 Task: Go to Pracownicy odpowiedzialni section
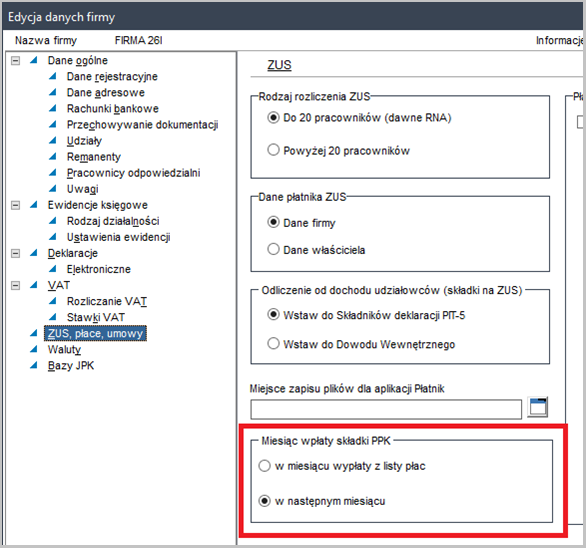pos(133,173)
